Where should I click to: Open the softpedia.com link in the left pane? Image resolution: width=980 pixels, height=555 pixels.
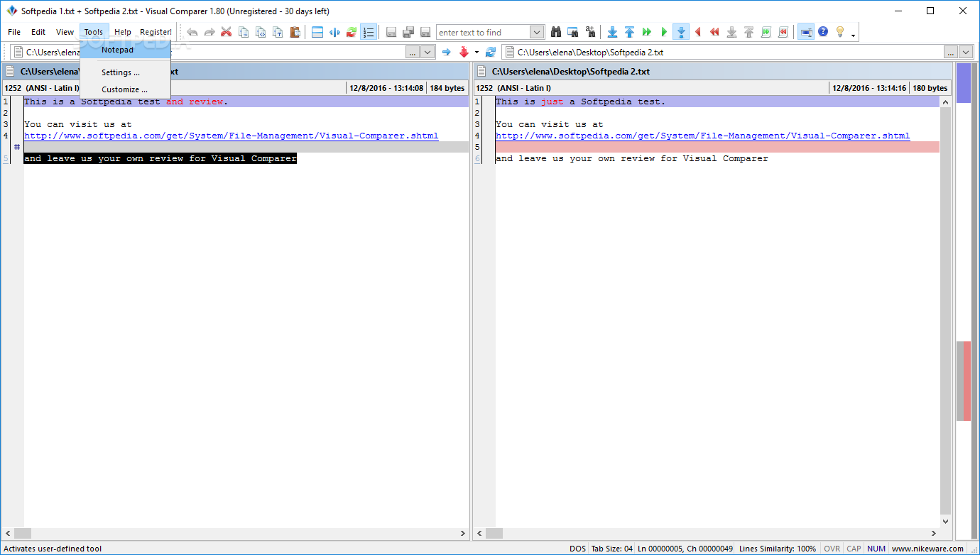point(232,136)
